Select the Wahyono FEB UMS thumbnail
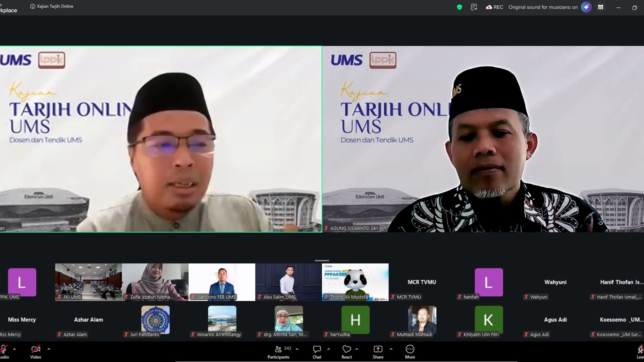This screenshot has height=362, width=644. (222, 282)
